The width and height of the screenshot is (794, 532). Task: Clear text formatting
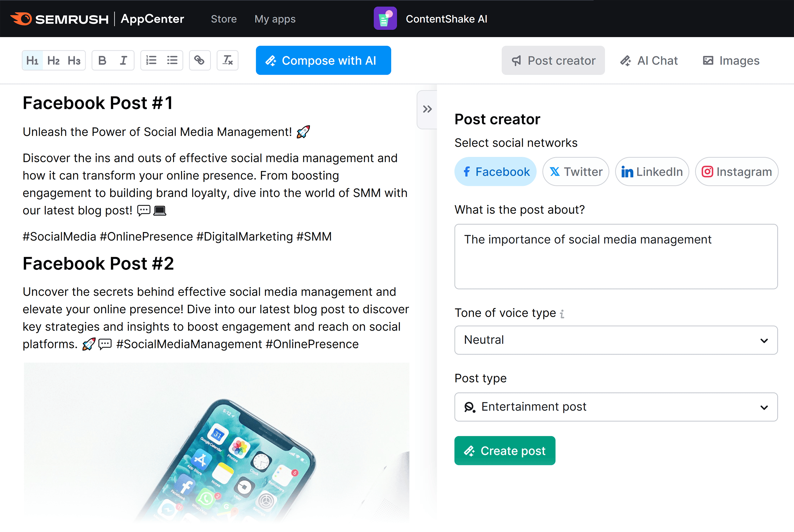[x=227, y=61]
